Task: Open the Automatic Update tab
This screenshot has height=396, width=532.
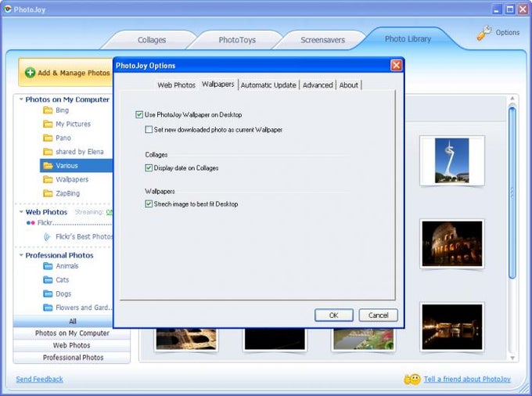Action: [x=268, y=85]
